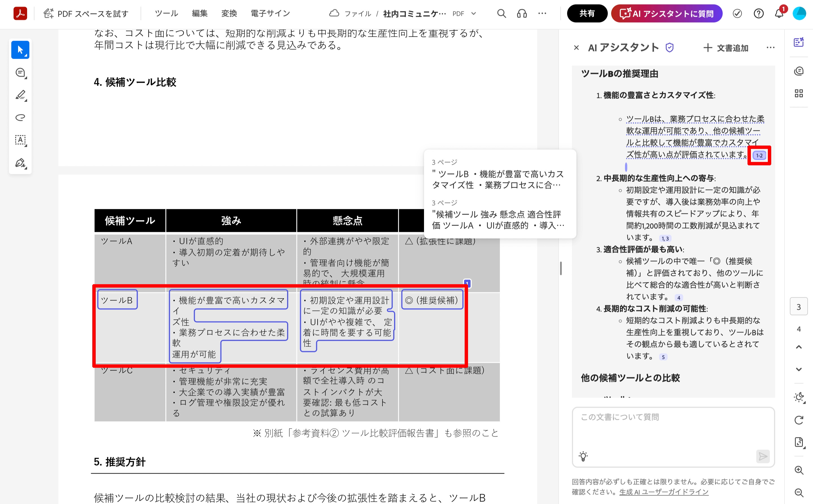
Task: Click the panel divider handle
Action: [561, 268]
